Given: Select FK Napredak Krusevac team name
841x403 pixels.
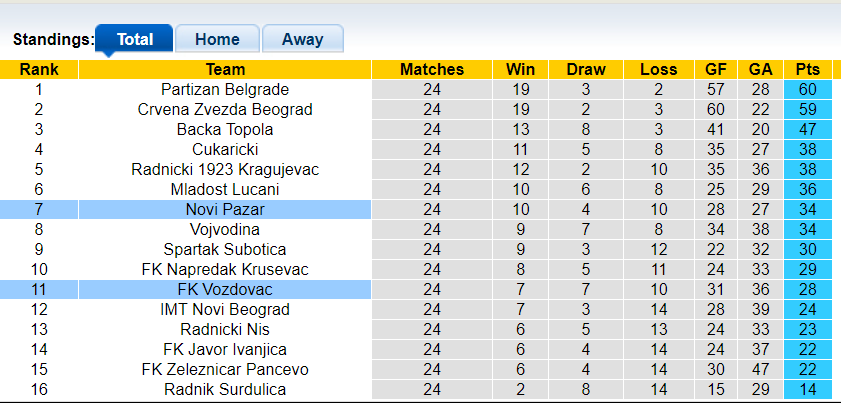Looking at the screenshot, I should click(225, 269).
